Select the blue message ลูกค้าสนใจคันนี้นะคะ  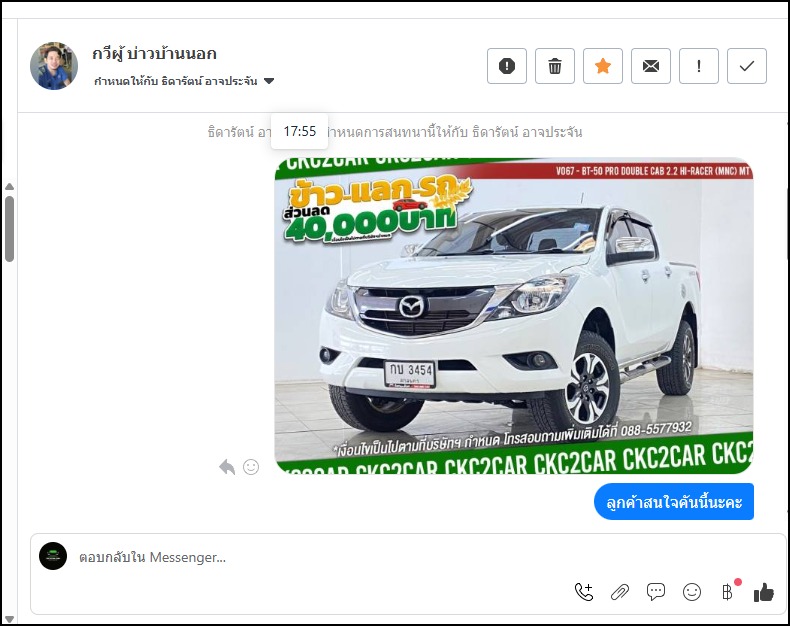[674, 502]
